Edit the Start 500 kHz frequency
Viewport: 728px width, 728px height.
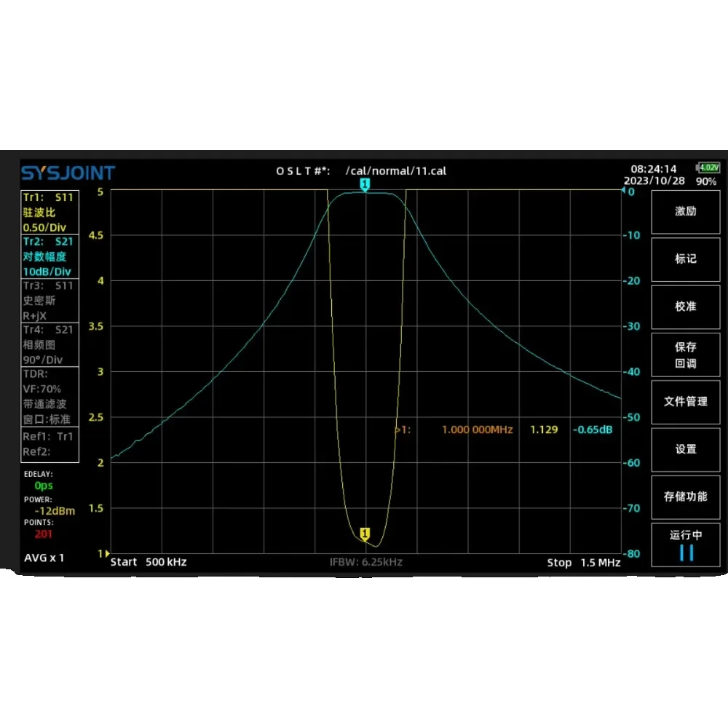[149, 562]
